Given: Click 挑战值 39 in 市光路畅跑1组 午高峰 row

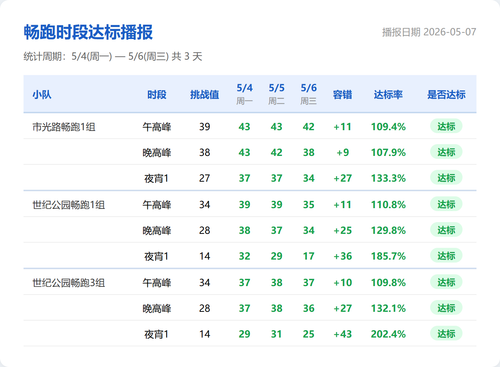Looking at the screenshot, I should coord(205,127).
